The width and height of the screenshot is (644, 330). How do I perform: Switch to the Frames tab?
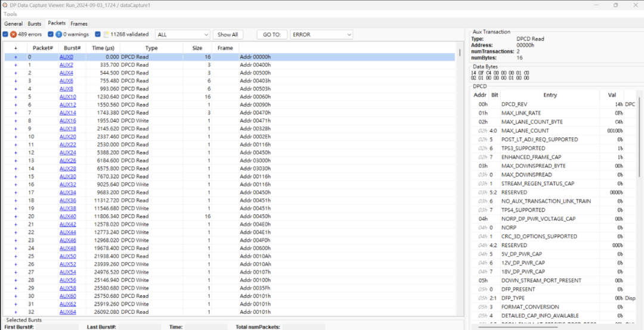[x=79, y=24]
